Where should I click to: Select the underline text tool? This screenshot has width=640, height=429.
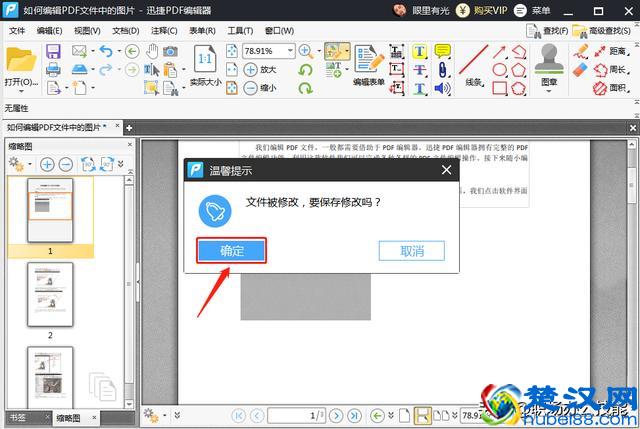[420, 88]
